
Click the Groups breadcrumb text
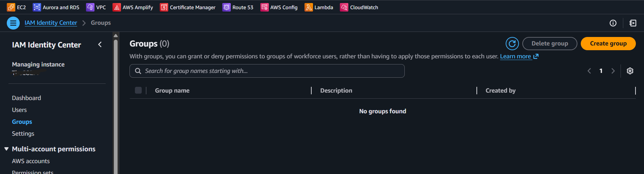coord(101,23)
